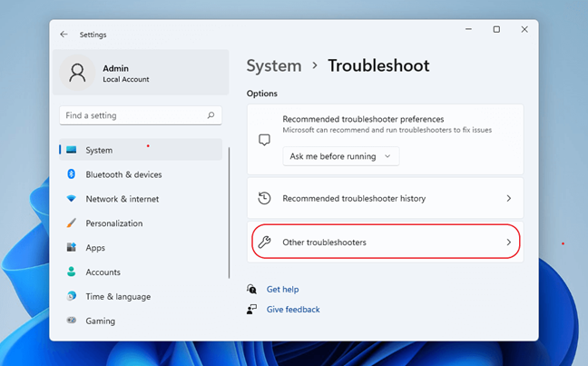
Task: Open Other troubleshooters via its chevron
Action: click(x=508, y=242)
